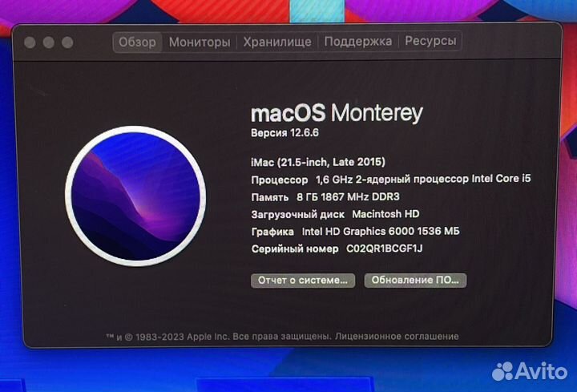Click the Процессор label
This screenshot has width=577, height=392.
[280, 180]
